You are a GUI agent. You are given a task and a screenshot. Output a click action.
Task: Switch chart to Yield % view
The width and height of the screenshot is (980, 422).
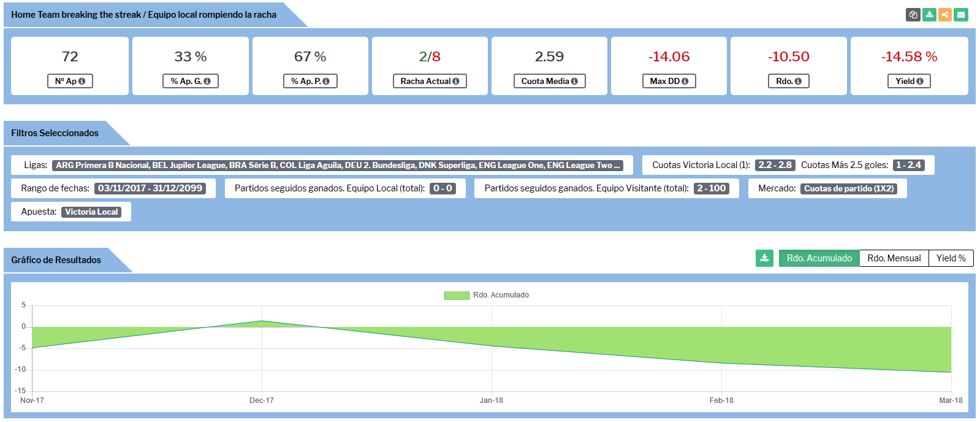click(x=951, y=258)
